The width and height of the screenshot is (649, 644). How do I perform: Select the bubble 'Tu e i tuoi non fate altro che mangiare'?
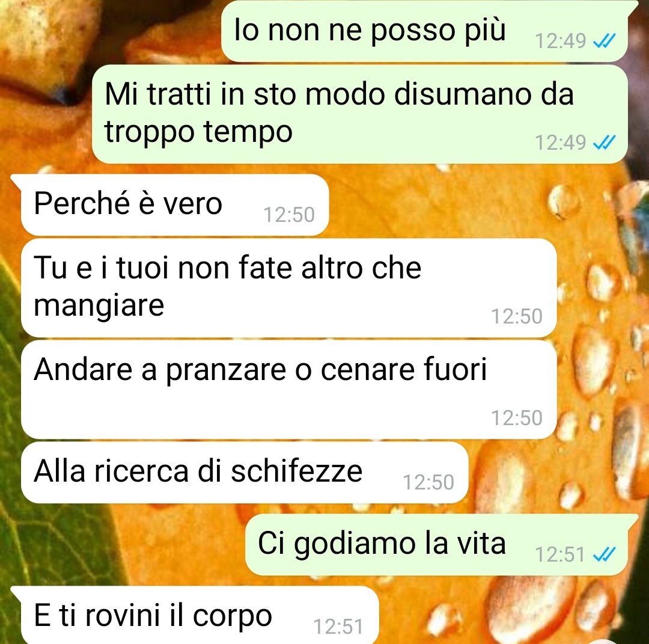point(288,288)
